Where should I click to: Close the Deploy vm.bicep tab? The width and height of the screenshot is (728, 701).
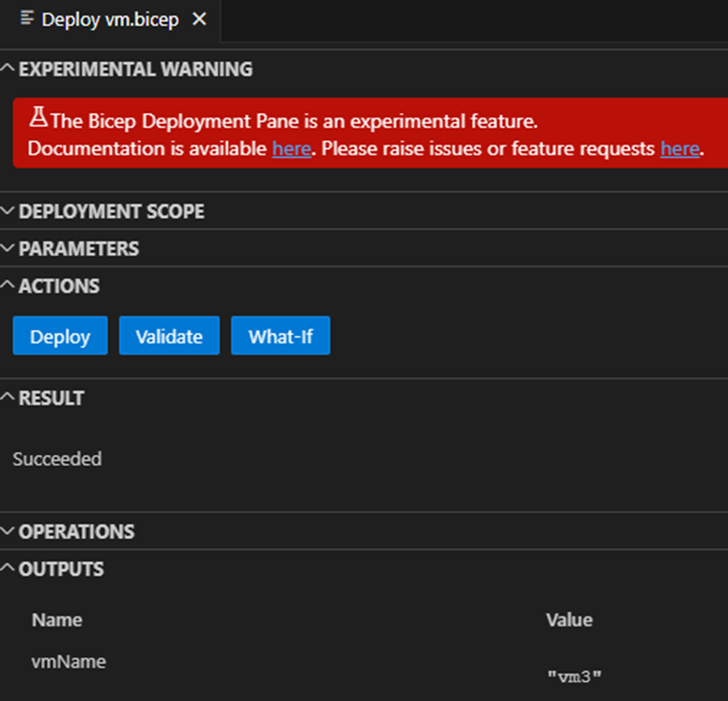tap(199, 19)
